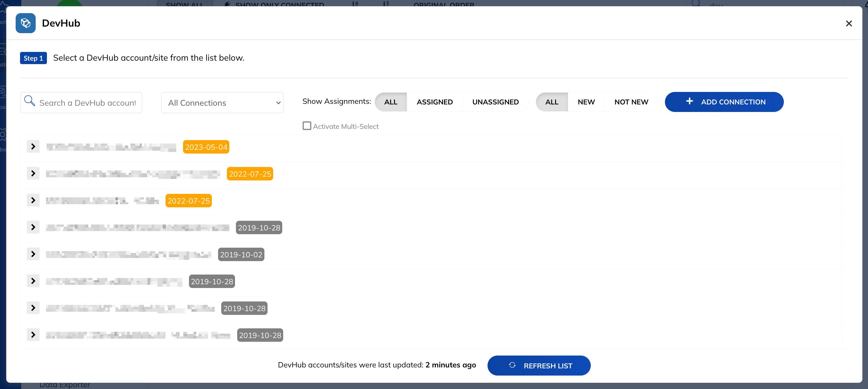The width and height of the screenshot is (868, 389).
Task: Filter to ASSIGNED accounts
Action: point(434,102)
